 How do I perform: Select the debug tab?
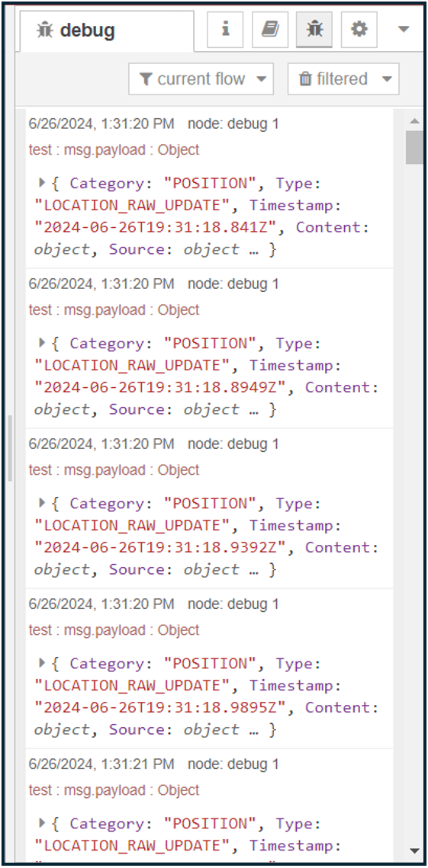pyautogui.click(x=107, y=31)
